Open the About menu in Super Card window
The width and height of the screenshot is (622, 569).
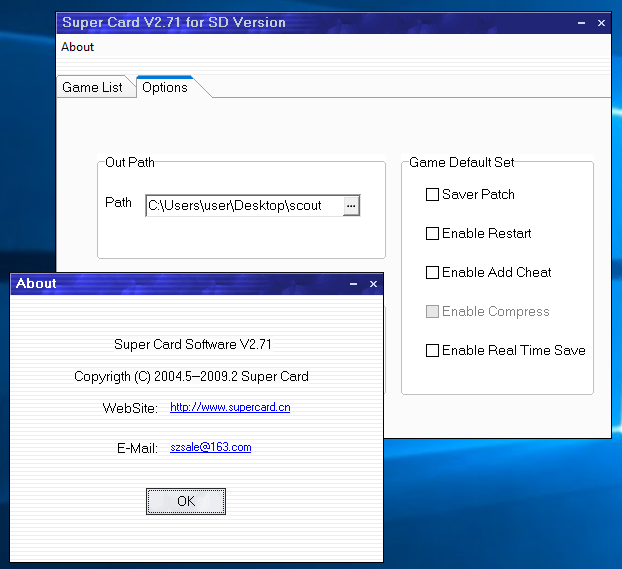point(77,47)
